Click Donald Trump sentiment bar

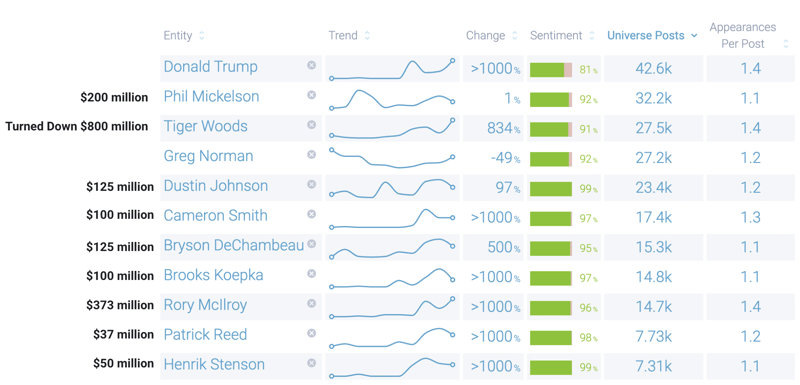coord(551,70)
